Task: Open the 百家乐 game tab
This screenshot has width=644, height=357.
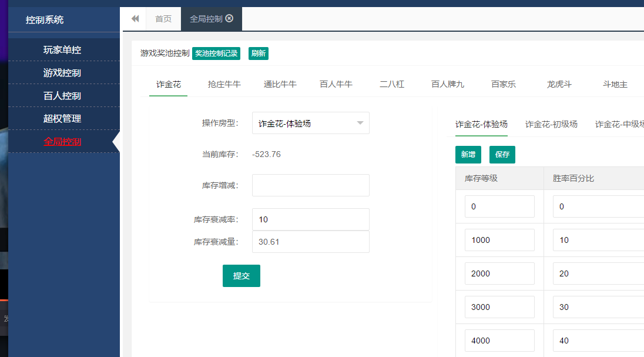Action: coord(504,84)
